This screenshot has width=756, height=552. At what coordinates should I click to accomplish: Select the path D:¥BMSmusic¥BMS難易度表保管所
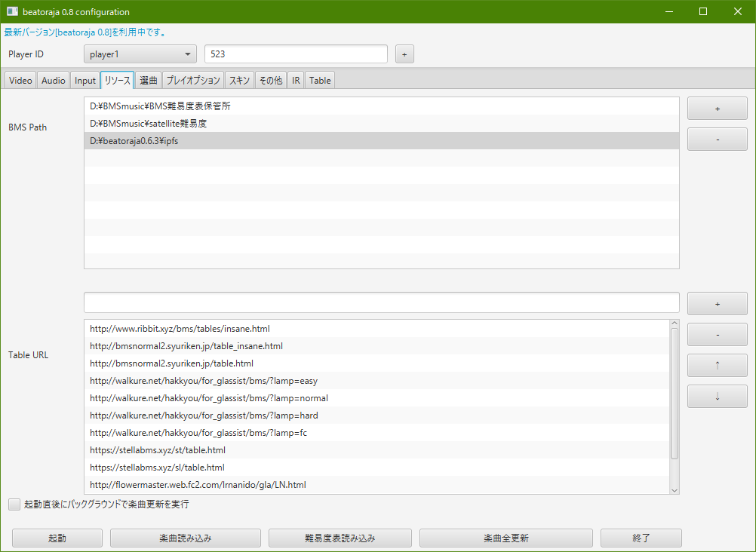tap(381, 106)
